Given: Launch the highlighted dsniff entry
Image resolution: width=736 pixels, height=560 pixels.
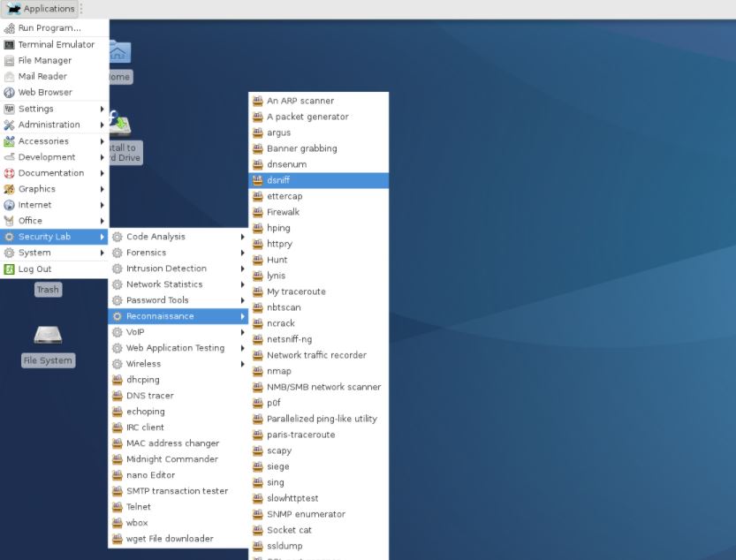Looking at the screenshot, I should [319, 180].
